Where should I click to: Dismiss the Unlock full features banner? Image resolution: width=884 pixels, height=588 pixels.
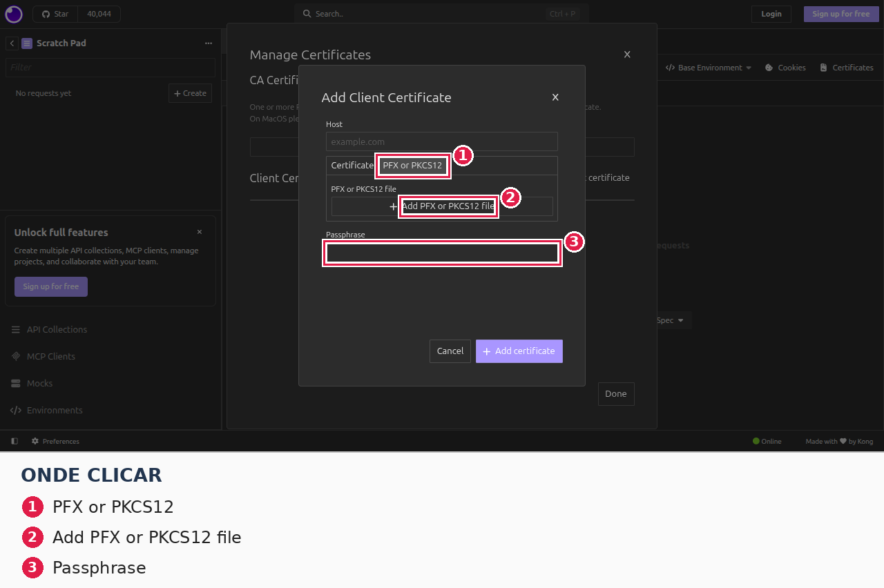coord(200,232)
